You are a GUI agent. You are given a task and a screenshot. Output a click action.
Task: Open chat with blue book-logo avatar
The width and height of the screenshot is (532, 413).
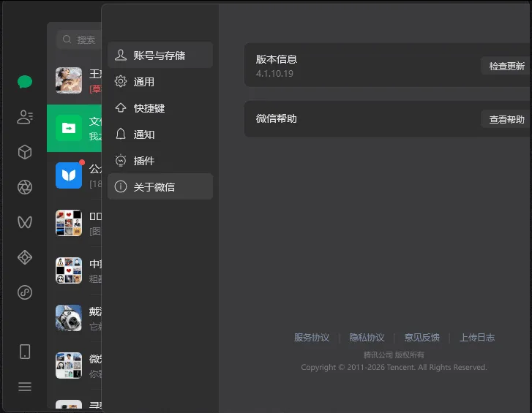coord(75,175)
